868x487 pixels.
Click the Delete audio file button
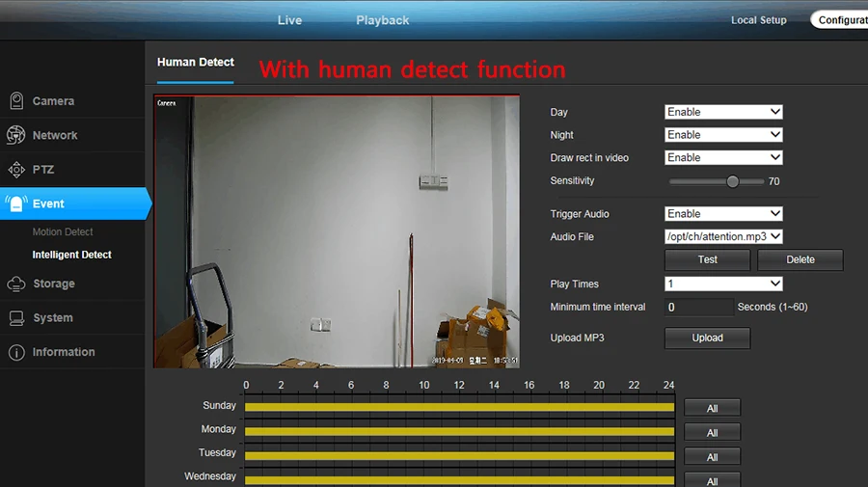coord(800,259)
